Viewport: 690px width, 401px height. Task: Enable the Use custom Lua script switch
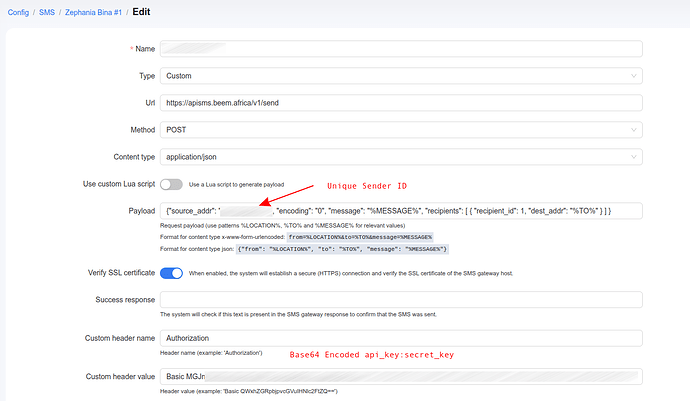pos(171,184)
